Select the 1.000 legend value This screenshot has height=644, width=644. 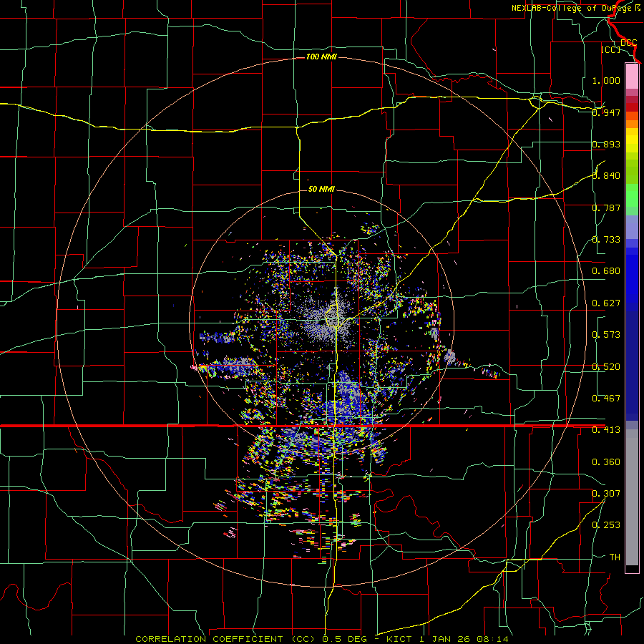point(606,80)
